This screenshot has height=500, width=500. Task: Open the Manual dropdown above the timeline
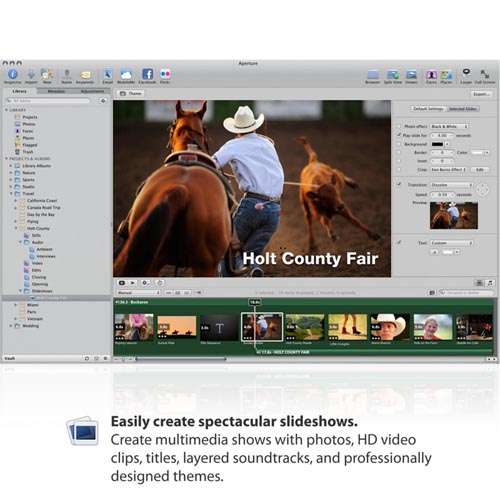tap(139, 293)
